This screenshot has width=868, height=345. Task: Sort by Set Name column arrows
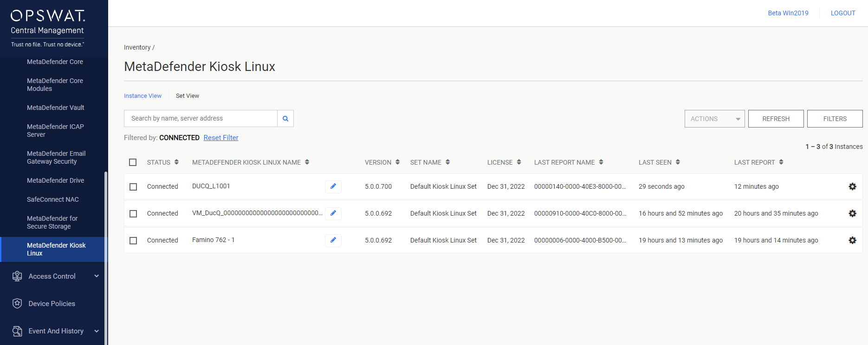click(447, 162)
